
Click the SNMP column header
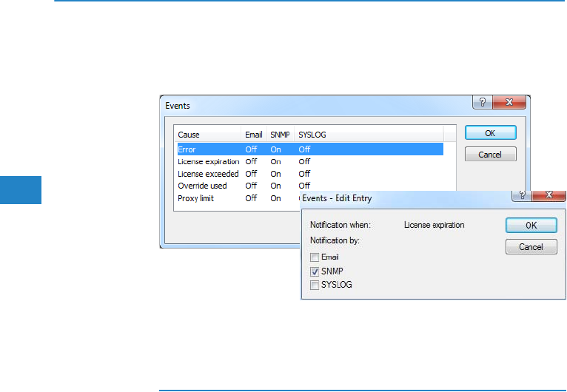(281, 135)
